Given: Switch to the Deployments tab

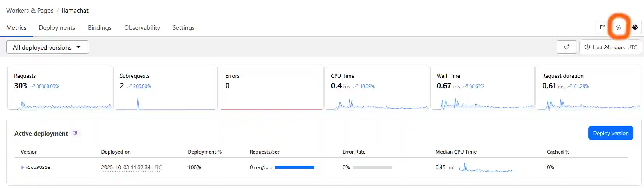Looking at the screenshot, I should pyautogui.click(x=57, y=28).
